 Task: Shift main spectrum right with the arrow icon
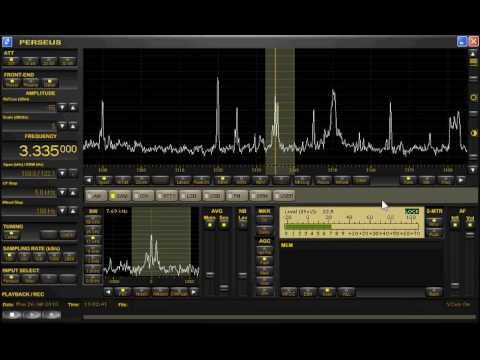[461, 180]
